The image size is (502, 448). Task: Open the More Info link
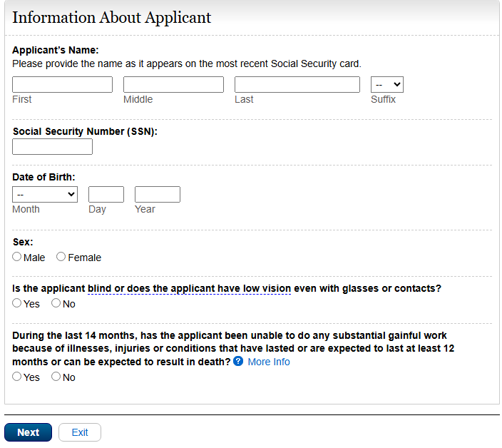pos(269,362)
